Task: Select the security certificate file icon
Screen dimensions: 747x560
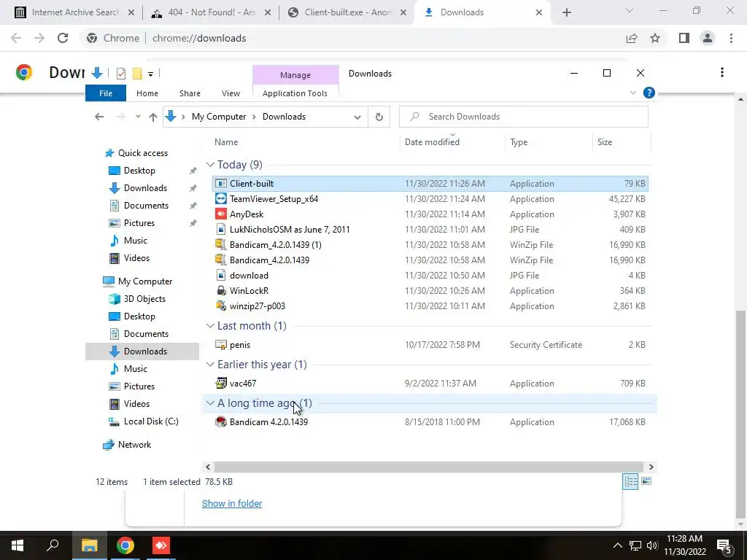Action: (x=220, y=344)
